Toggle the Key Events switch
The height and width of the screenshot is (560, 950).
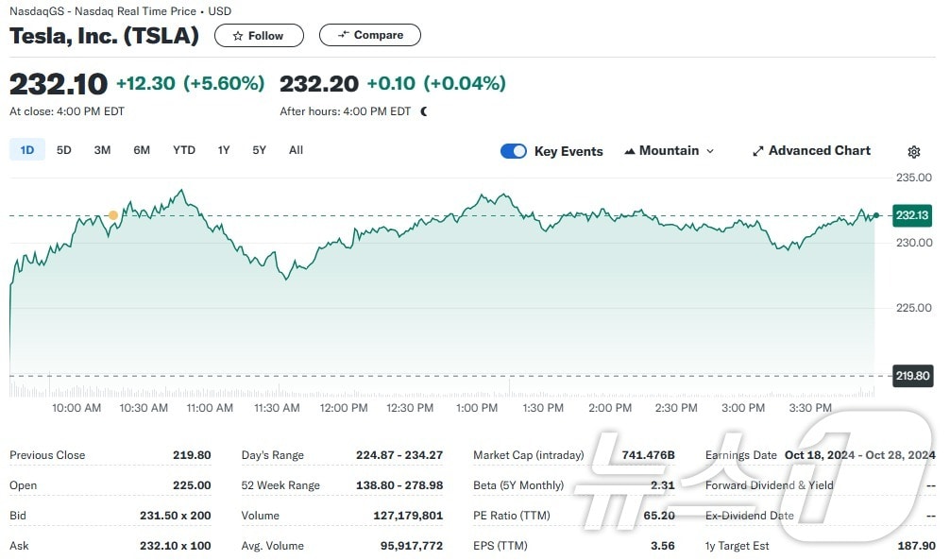pos(514,151)
